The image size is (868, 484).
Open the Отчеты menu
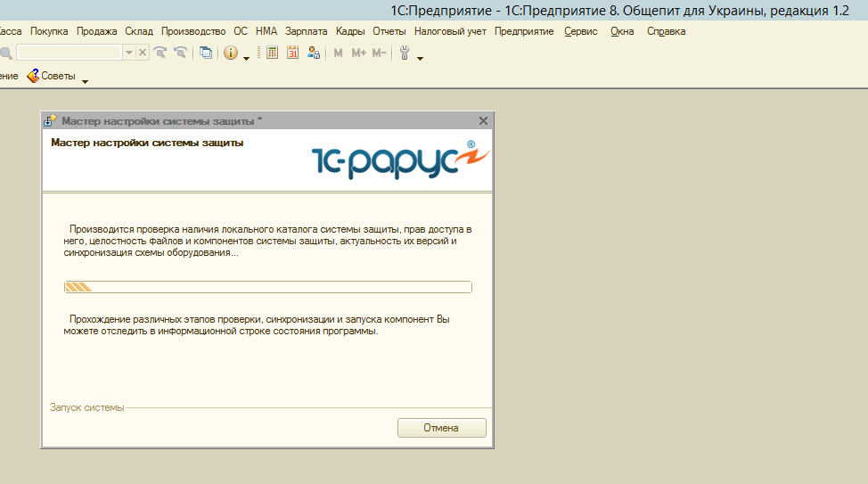pyautogui.click(x=389, y=31)
